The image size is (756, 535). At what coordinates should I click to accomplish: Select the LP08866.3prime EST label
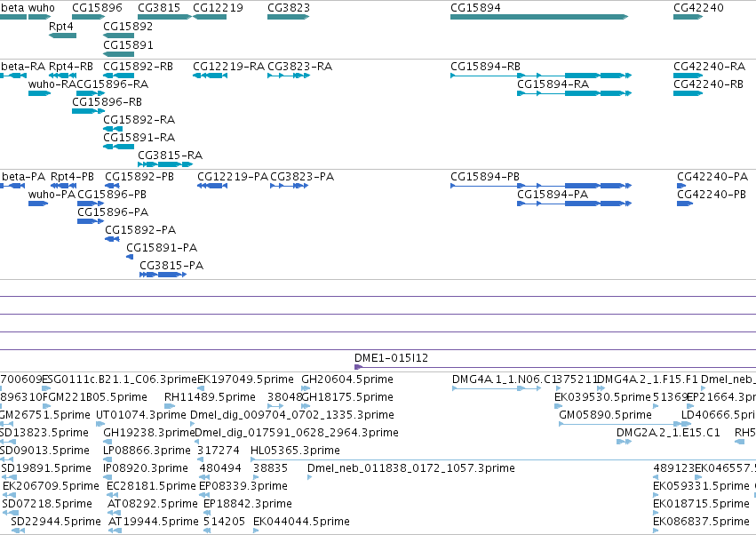tap(147, 451)
